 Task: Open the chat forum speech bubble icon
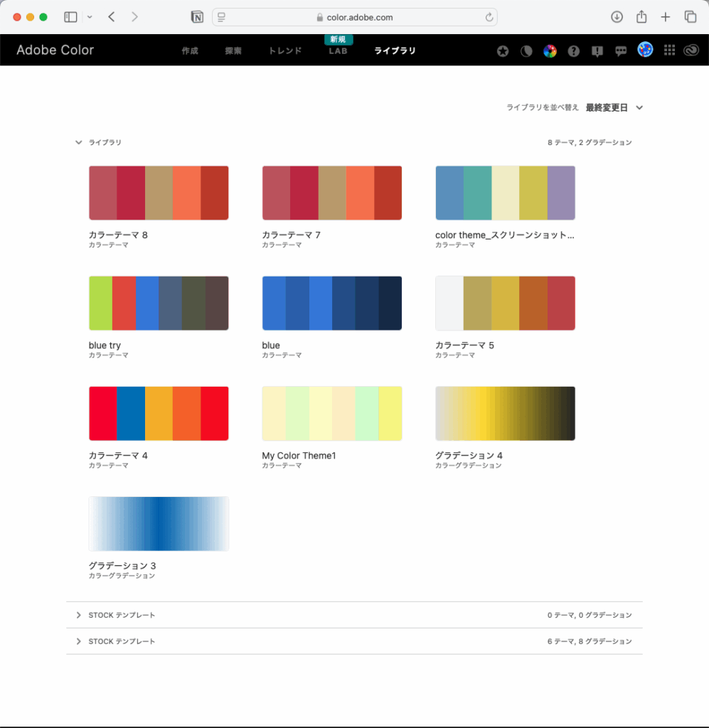[x=621, y=51]
